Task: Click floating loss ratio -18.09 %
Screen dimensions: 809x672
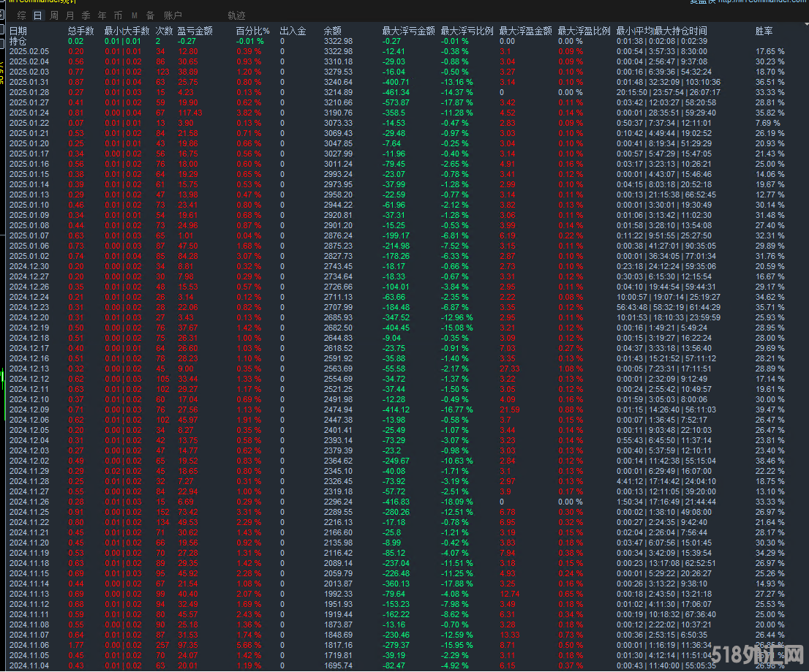Action: pyautogui.click(x=456, y=502)
